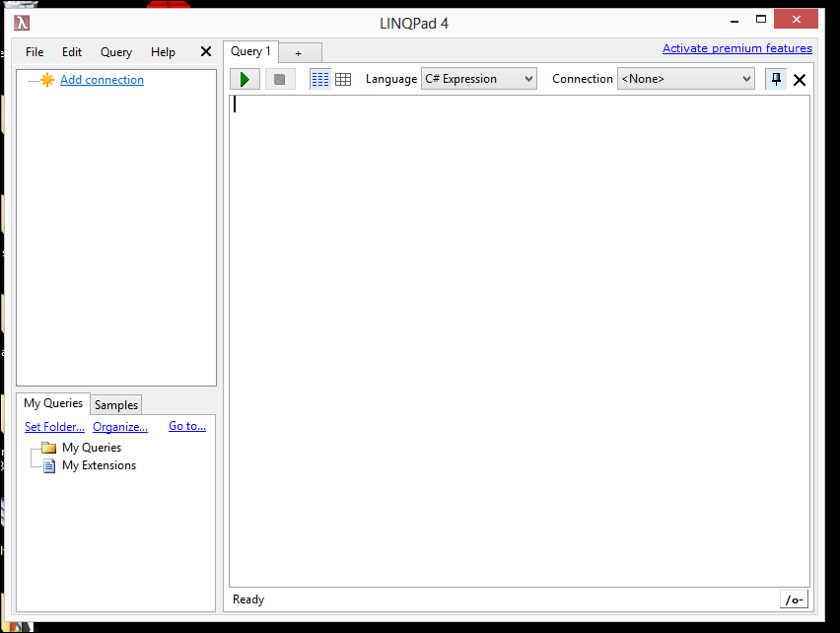The height and width of the screenshot is (633, 840).
Task: Click the Ready status text
Action: coord(248,599)
